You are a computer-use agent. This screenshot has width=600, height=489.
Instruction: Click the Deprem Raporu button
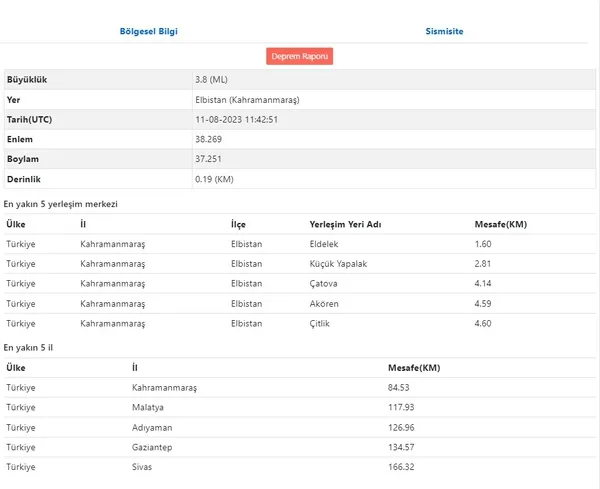300,56
